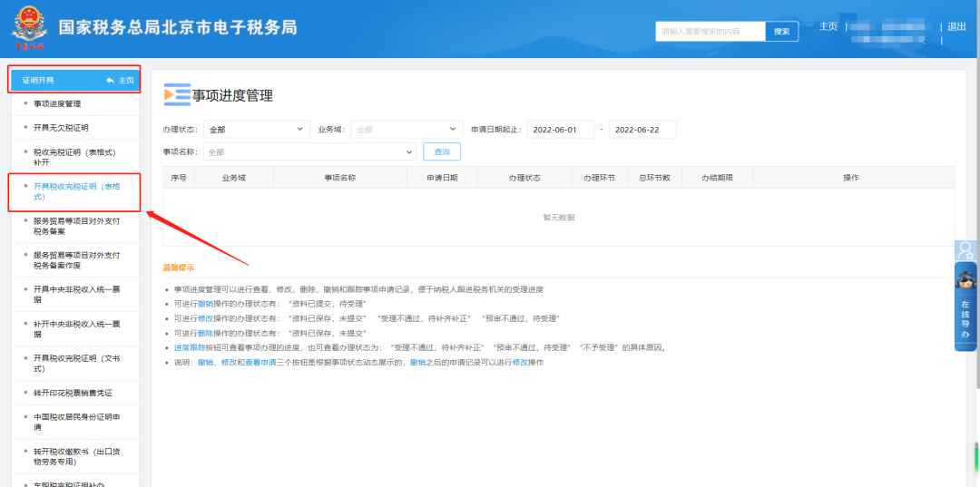Select 中国税收居民身份证明申请 in sidebar

[75, 422]
